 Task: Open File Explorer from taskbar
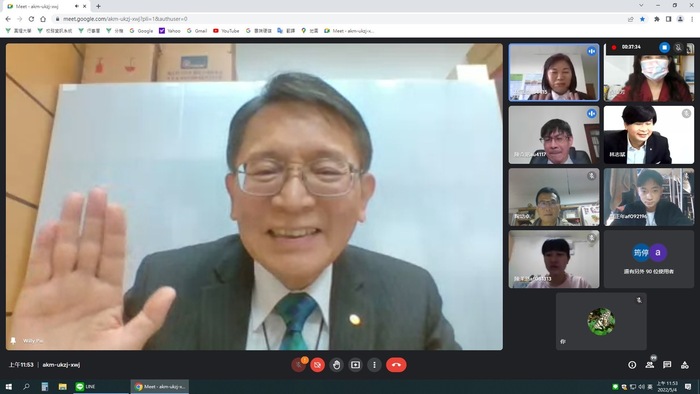(62, 386)
